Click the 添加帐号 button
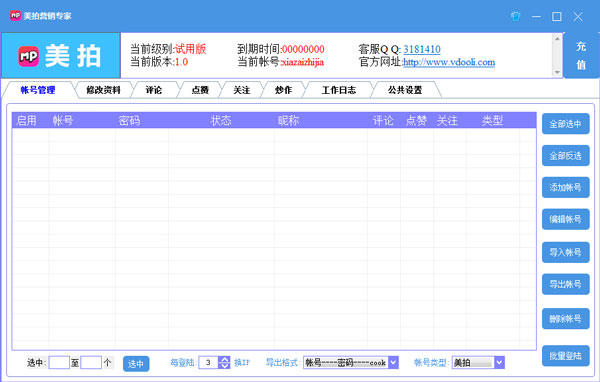This screenshot has width=600, height=382. pyautogui.click(x=566, y=187)
